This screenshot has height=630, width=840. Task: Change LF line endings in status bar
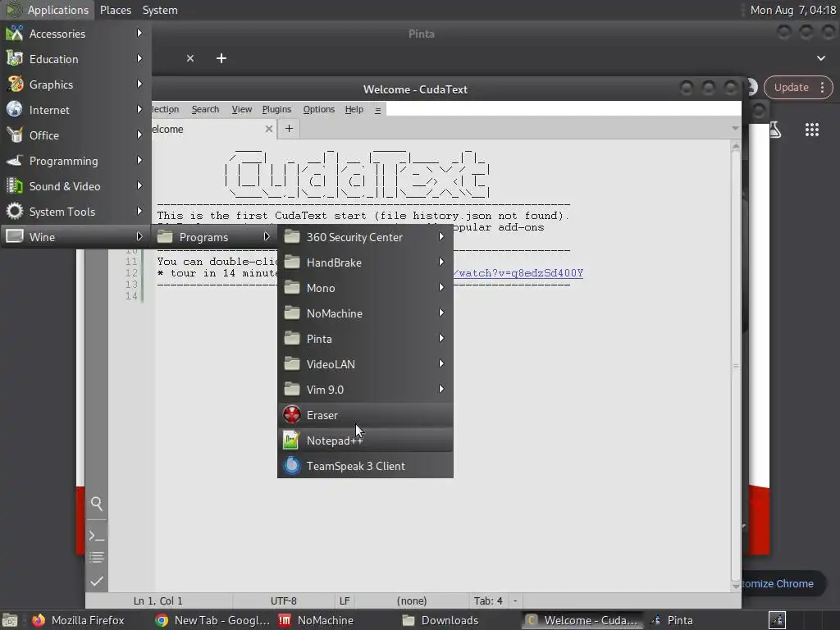coord(345,601)
